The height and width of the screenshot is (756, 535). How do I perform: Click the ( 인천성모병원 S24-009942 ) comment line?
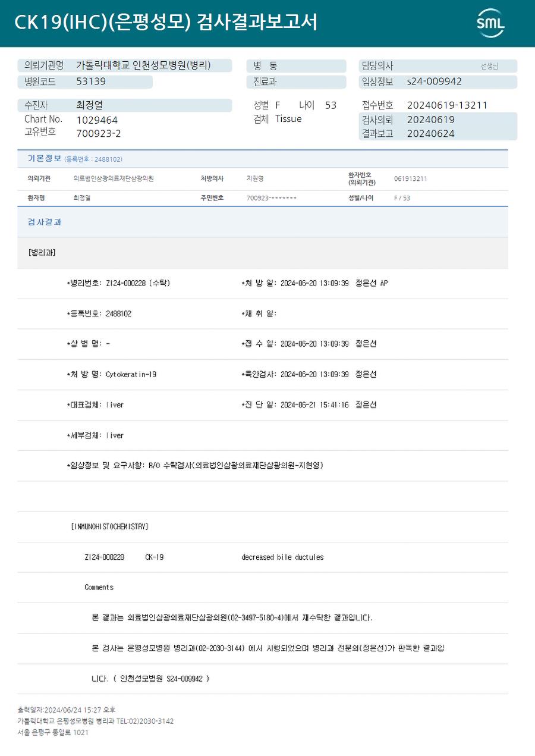[x=150, y=678]
